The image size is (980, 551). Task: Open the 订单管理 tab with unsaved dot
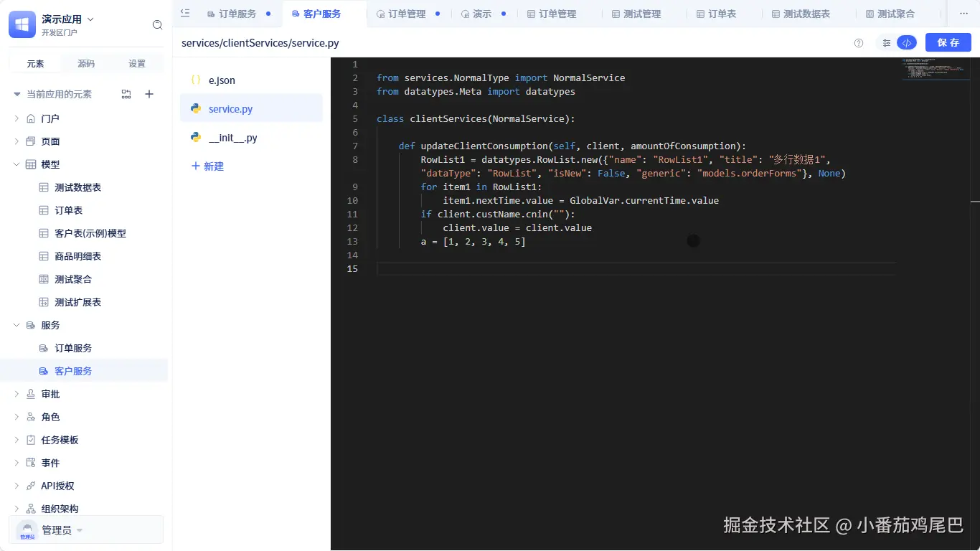point(408,14)
